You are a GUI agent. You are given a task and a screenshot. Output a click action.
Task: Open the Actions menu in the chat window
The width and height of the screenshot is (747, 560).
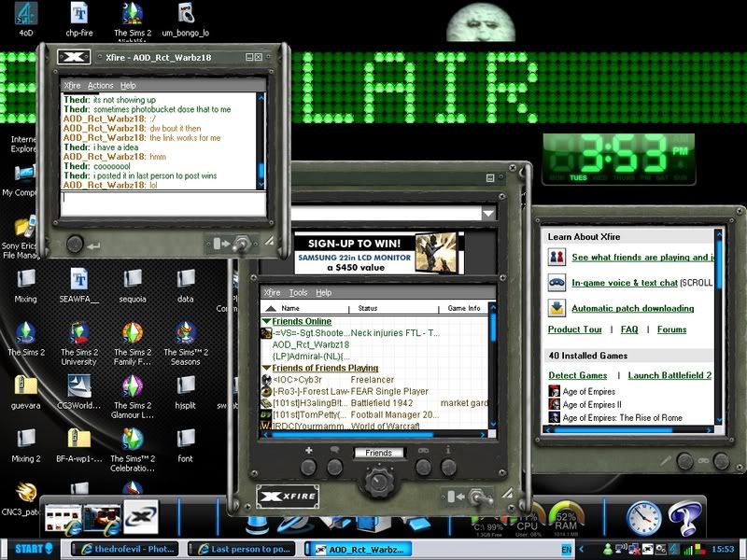101,86
